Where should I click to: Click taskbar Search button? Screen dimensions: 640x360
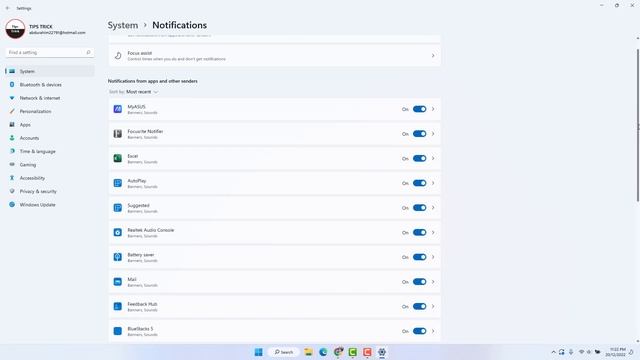click(x=284, y=352)
